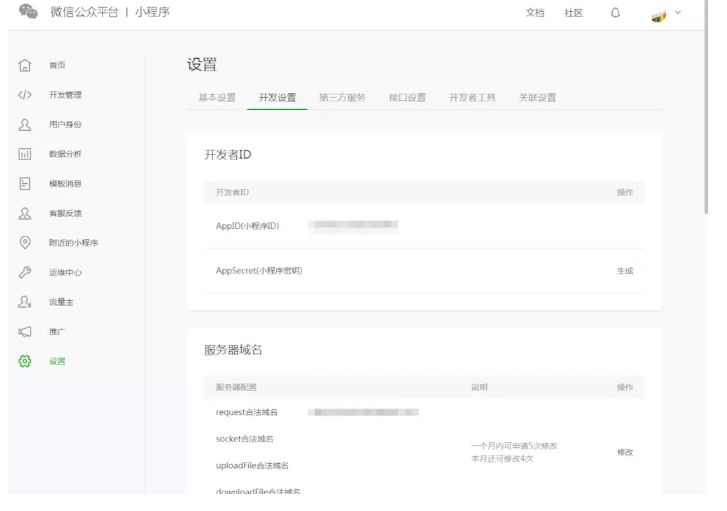
Task: Go to the 关联设置 tab
Action: click(537, 97)
